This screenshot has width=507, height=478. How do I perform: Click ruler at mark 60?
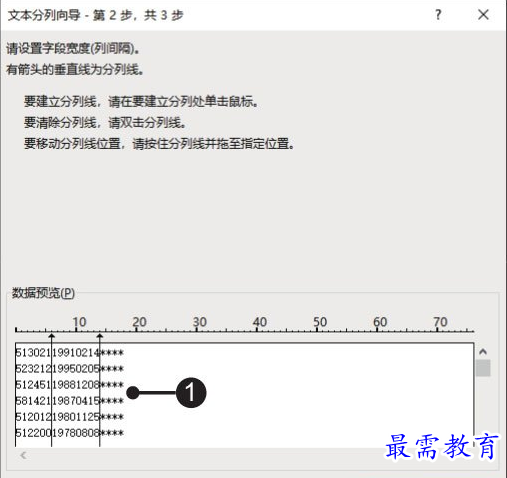[x=380, y=322]
